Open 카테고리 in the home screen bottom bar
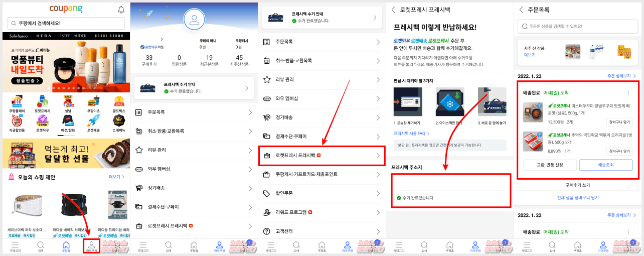 tap(15, 246)
